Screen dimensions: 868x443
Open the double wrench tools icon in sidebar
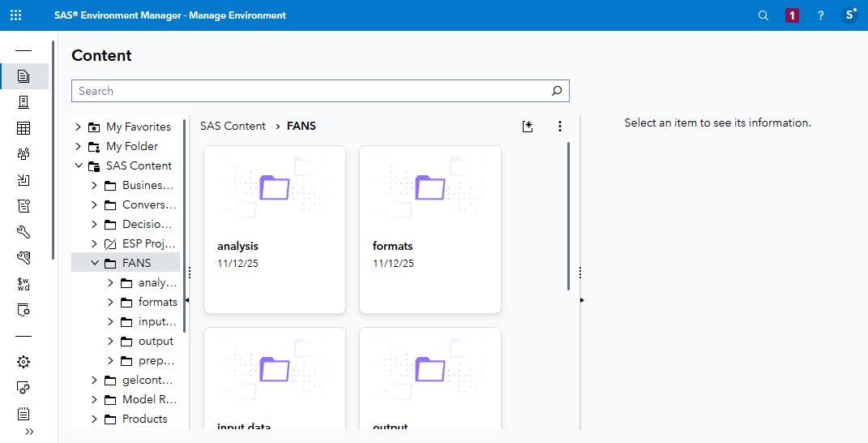tap(24, 258)
